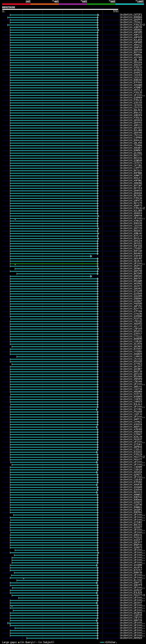
Task: Select hit label UniRef100_A9P9Z9
Action: [x=131, y=37]
